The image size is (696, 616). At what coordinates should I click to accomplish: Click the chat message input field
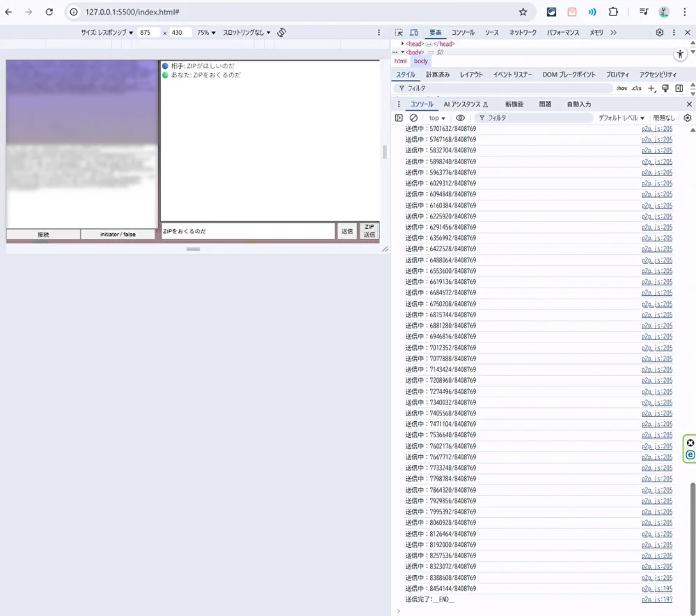[x=248, y=231]
